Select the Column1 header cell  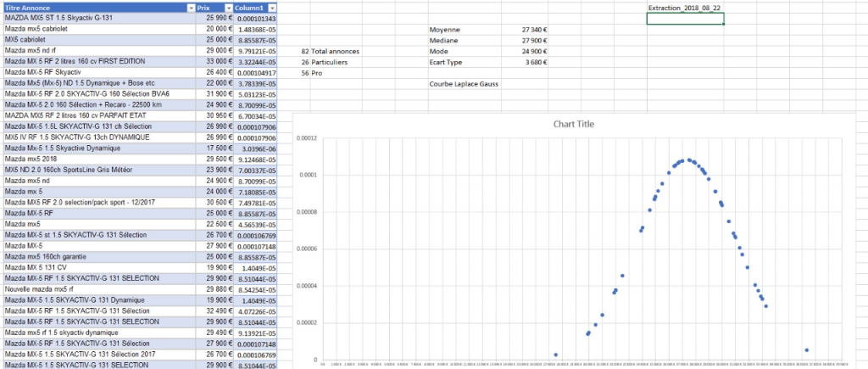click(x=255, y=8)
